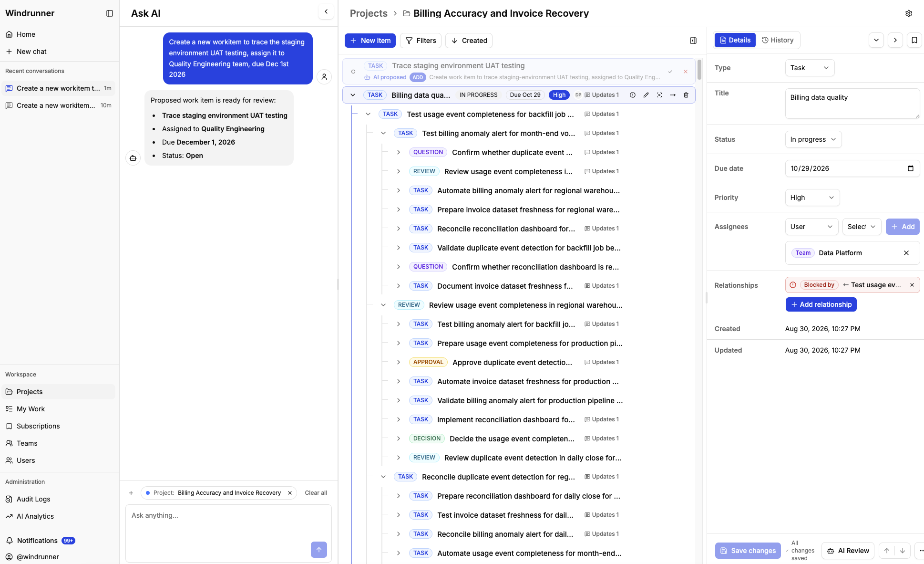
Task: Toggle the details side panel icon
Action: pos(693,41)
